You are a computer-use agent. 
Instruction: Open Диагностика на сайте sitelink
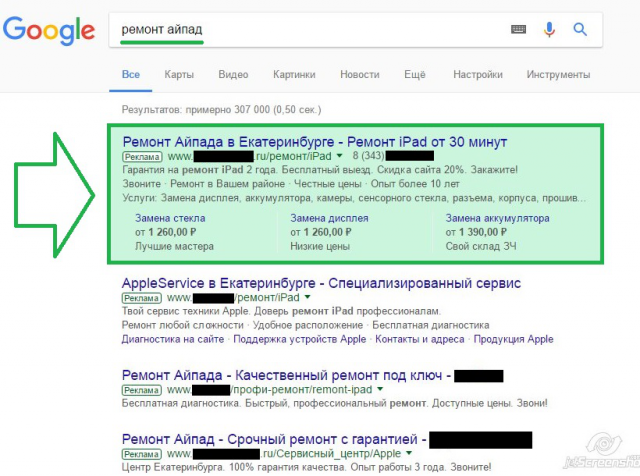(173, 339)
